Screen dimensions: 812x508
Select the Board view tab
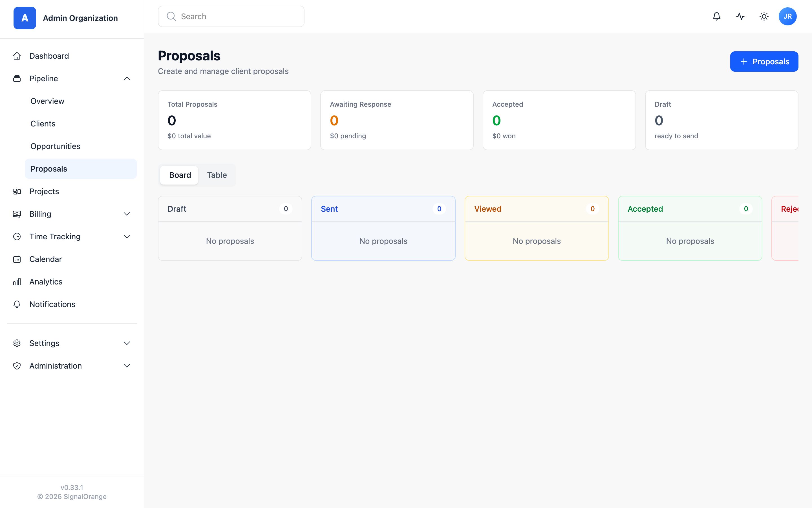tap(180, 175)
